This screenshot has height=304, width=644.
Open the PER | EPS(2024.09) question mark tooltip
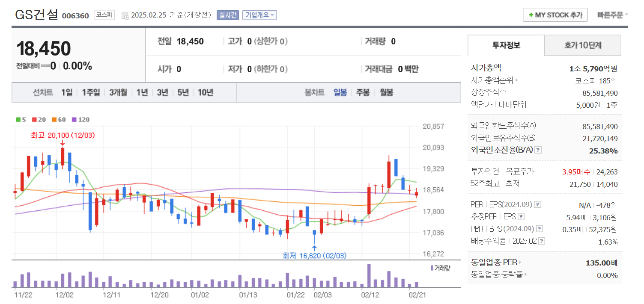tap(537, 204)
